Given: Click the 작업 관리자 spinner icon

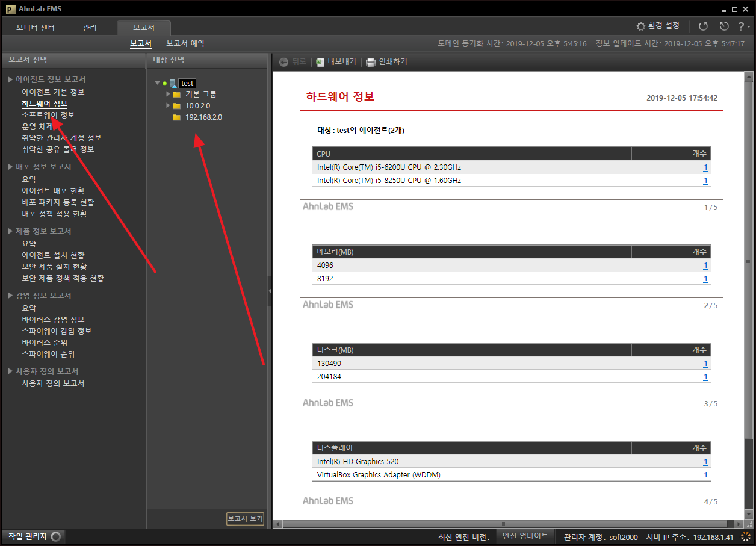Looking at the screenshot, I should coord(56,536).
